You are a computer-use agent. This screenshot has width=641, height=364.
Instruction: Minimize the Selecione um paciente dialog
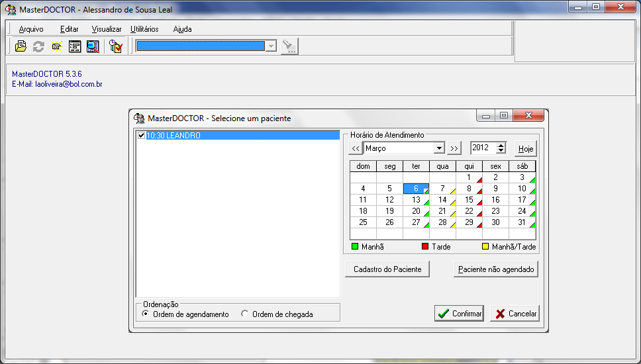point(485,116)
